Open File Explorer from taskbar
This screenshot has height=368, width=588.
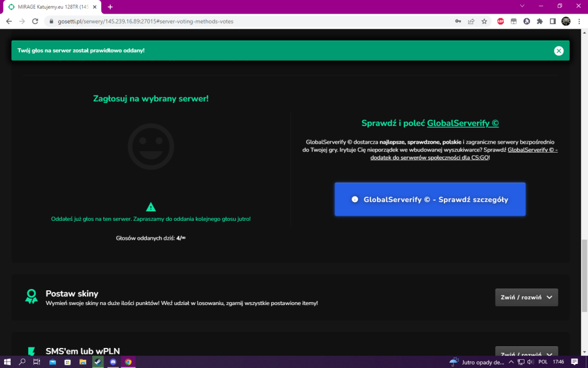(83, 362)
